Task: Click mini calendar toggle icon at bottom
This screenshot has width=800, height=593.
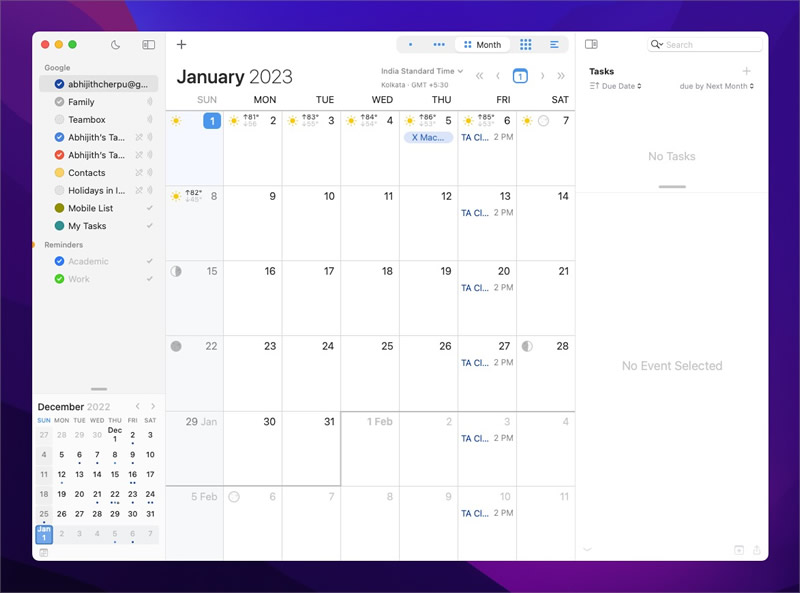Action: (x=44, y=553)
